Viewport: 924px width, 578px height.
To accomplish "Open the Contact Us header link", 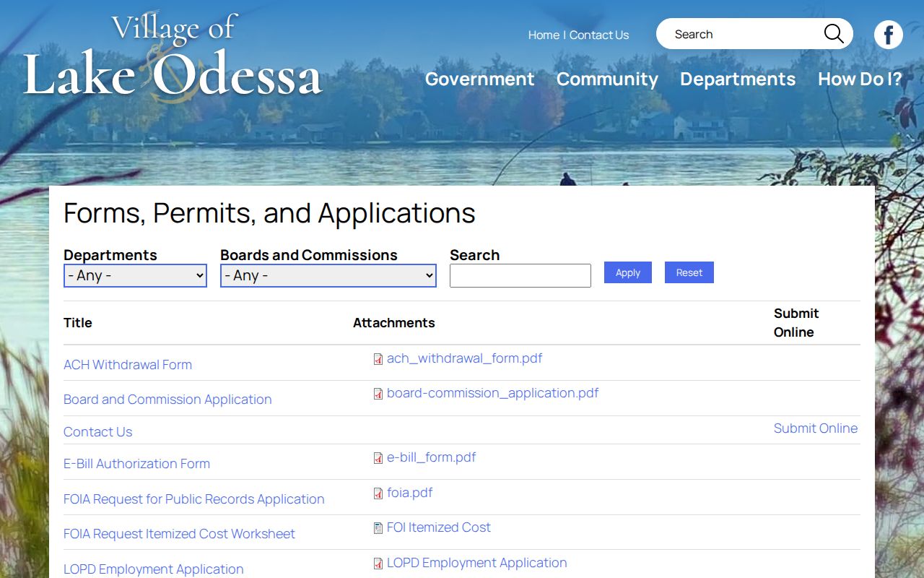I will click(x=599, y=35).
